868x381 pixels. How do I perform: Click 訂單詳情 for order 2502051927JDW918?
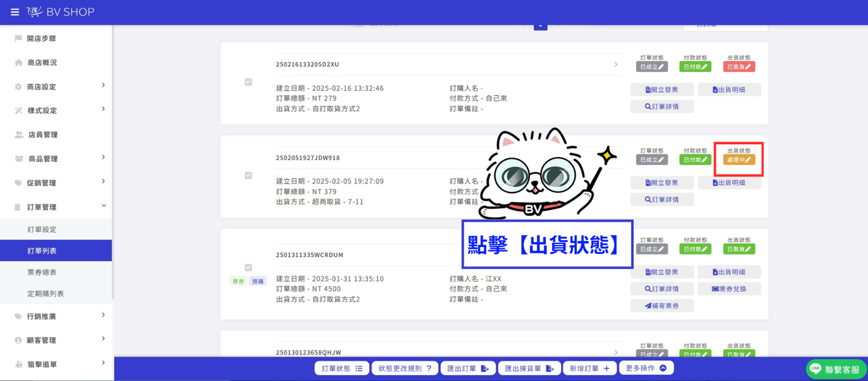tap(662, 199)
